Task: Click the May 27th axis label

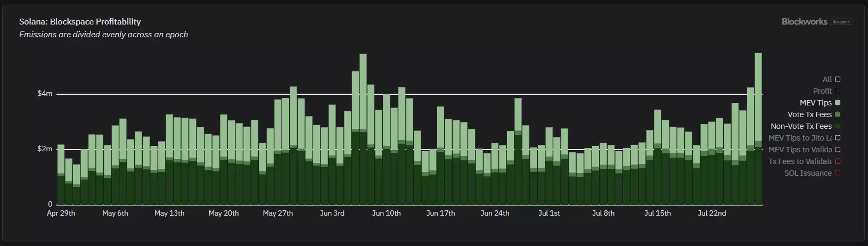Action: point(277,214)
